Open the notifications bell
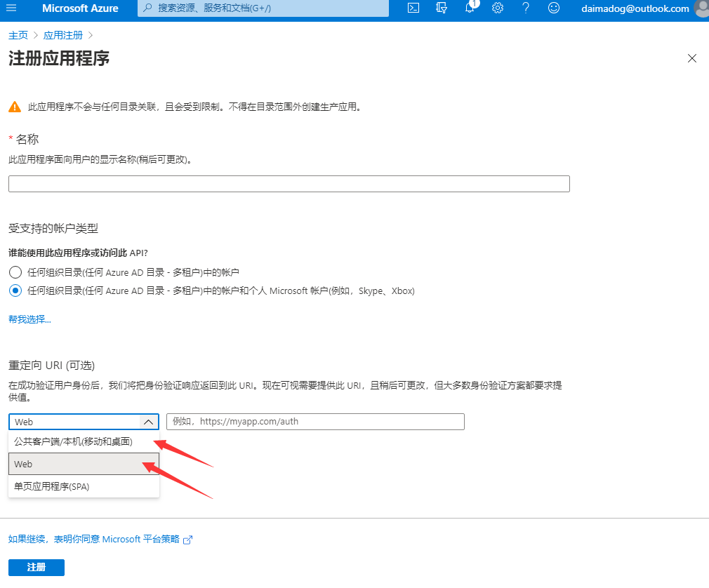 coord(470,7)
